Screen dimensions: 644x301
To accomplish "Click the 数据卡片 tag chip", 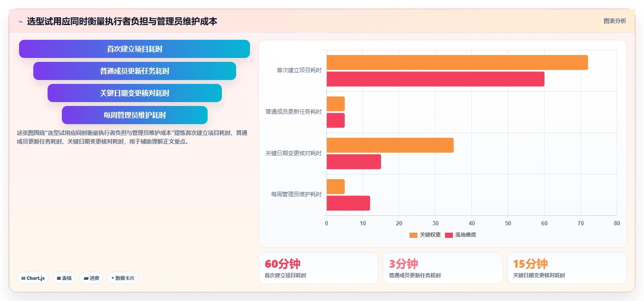I will pyautogui.click(x=123, y=278).
